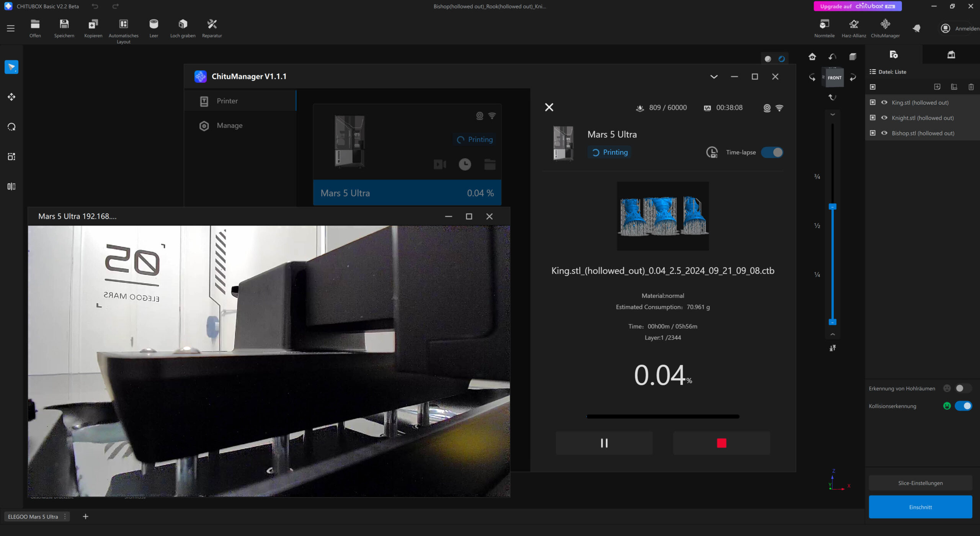The image size is (980, 536).
Task: Open ChituManager from the toolbar
Action: coord(885,28)
